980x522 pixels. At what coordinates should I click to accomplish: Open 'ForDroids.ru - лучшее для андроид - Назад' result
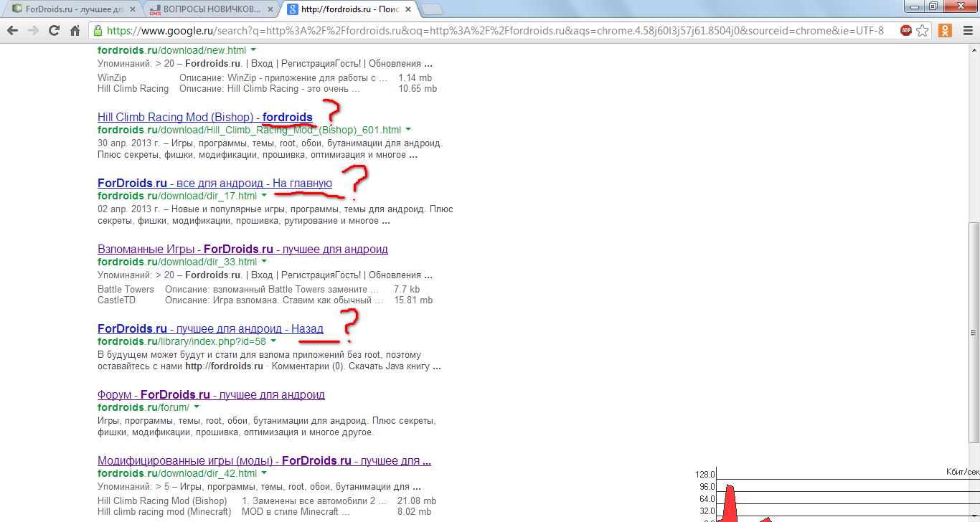pos(210,328)
